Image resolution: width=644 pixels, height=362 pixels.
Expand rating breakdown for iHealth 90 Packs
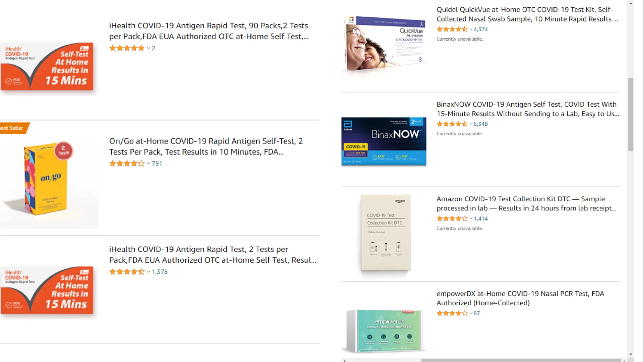click(x=149, y=48)
